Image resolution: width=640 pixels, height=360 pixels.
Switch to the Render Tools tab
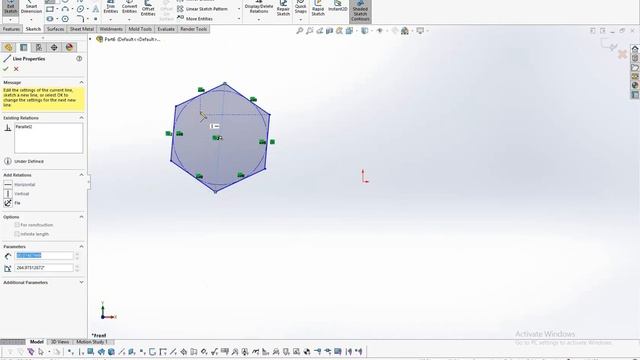(x=193, y=29)
